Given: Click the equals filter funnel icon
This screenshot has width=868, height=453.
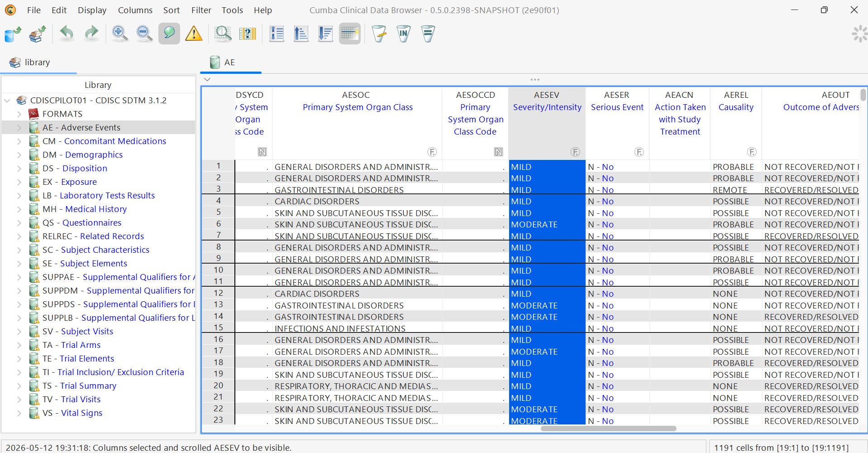Looking at the screenshot, I should tap(428, 34).
